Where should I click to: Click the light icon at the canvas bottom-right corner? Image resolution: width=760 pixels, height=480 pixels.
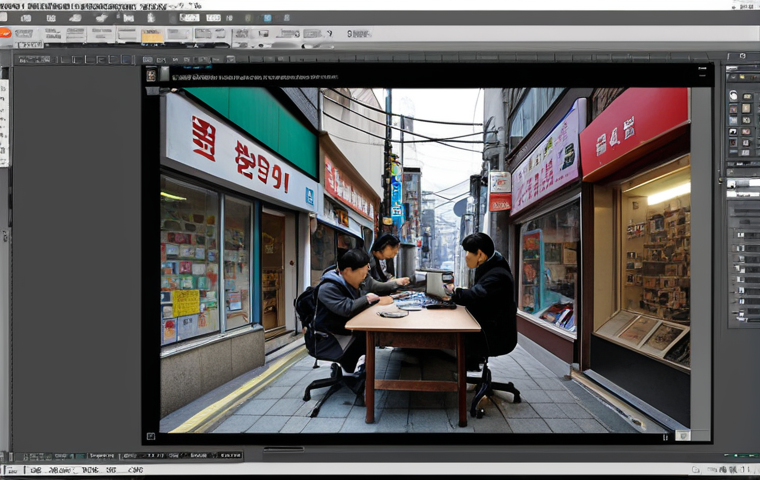pos(682,435)
